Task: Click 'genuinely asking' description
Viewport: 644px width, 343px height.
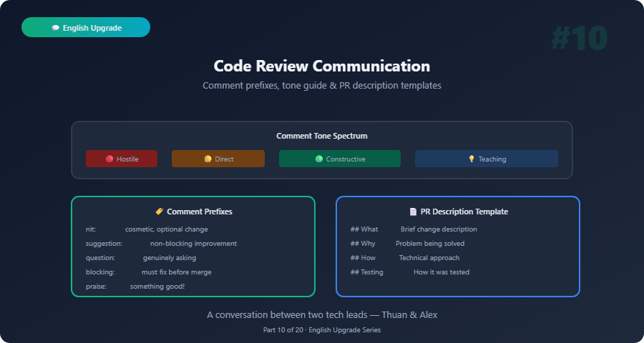Action: [x=170, y=258]
